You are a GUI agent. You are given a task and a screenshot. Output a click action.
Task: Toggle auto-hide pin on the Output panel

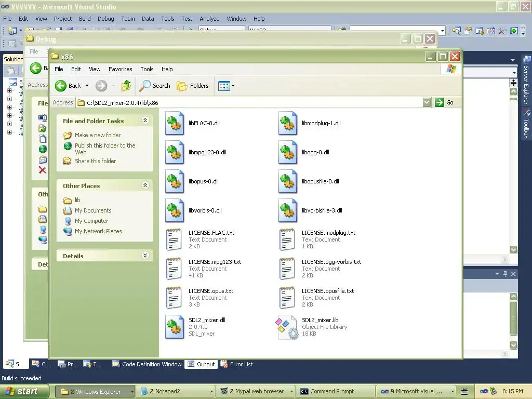point(505,274)
